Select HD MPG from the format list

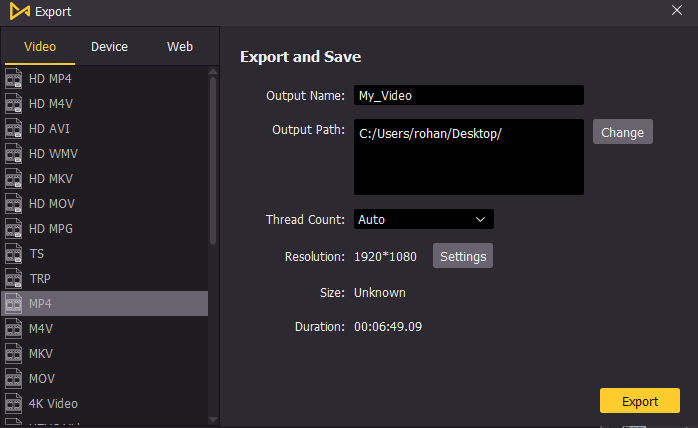[50, 229]
